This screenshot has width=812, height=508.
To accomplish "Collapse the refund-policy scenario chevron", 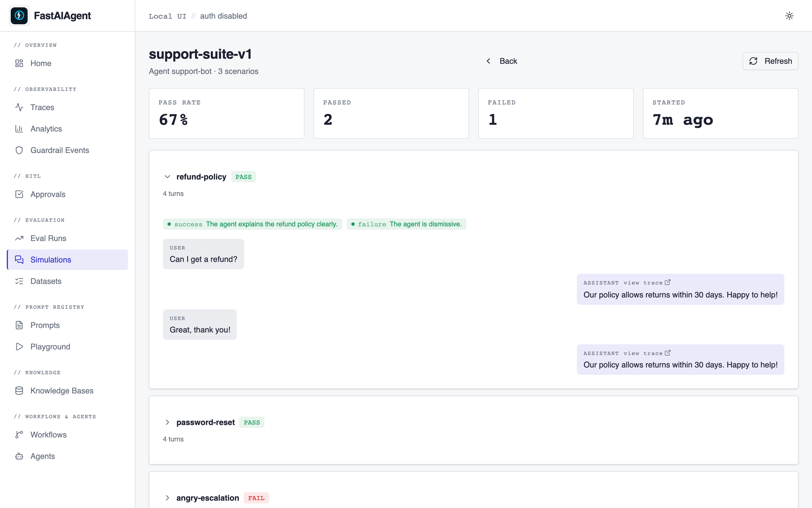I will pyautogui.click(x=167, y=177).
